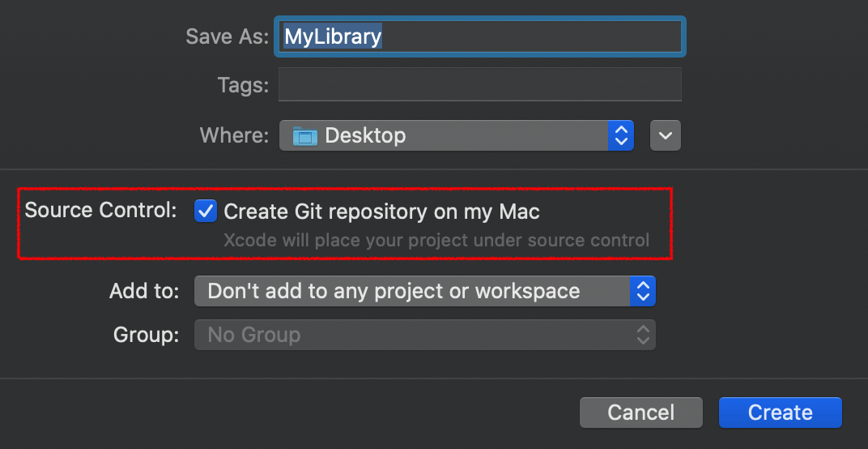Screen dimensions: 868x449
Task: Toggle the Create Git repository checkbox
Action: tap(206, 212)
